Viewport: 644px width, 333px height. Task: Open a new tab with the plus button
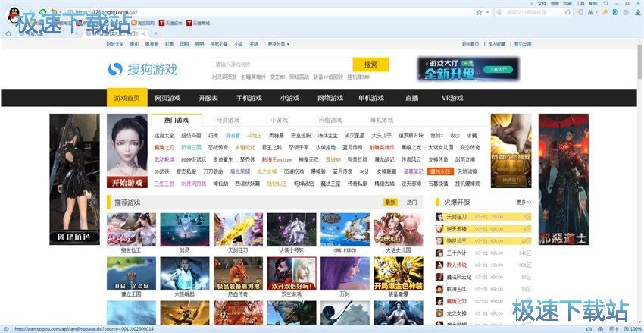(x=155, y=33)
